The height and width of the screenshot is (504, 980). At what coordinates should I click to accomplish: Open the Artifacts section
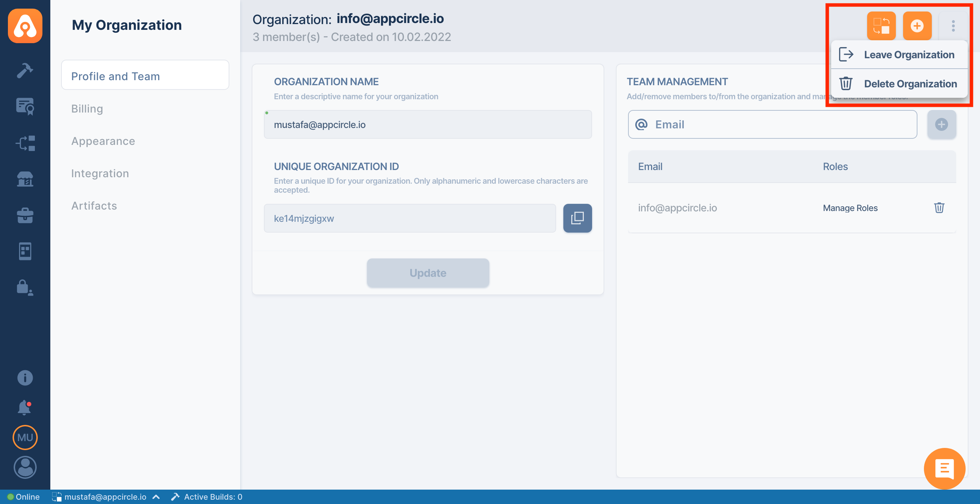click(x=94, y=206)
